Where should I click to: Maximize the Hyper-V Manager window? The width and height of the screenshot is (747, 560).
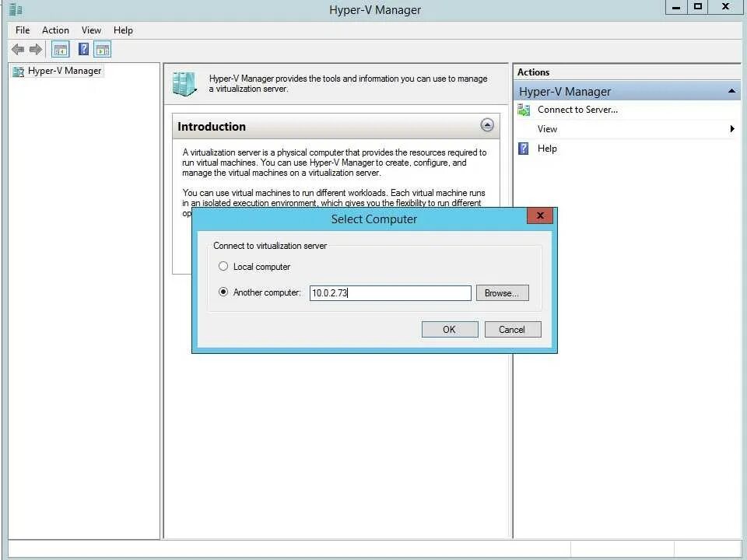(698, 7)
